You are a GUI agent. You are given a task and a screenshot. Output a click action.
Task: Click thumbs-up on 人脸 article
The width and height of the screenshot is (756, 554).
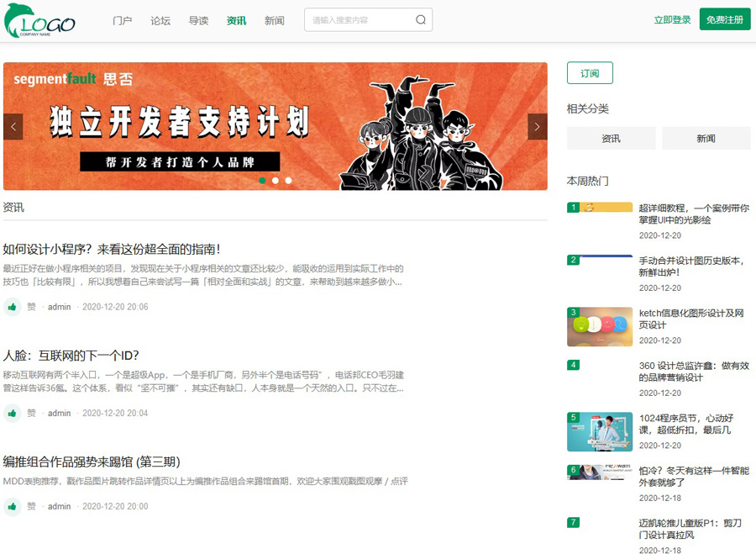coord(13,413)
